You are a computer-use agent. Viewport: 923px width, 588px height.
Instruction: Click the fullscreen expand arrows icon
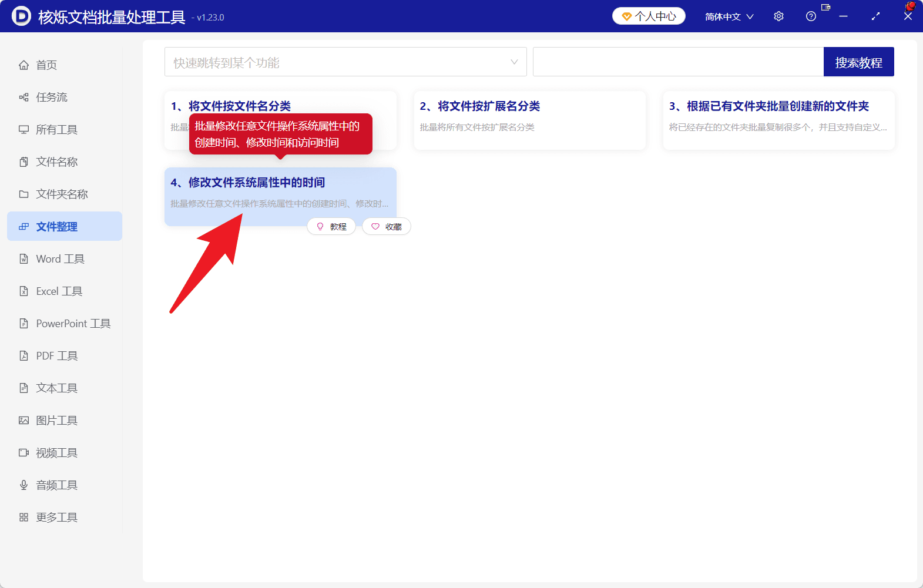click(875, 16)
